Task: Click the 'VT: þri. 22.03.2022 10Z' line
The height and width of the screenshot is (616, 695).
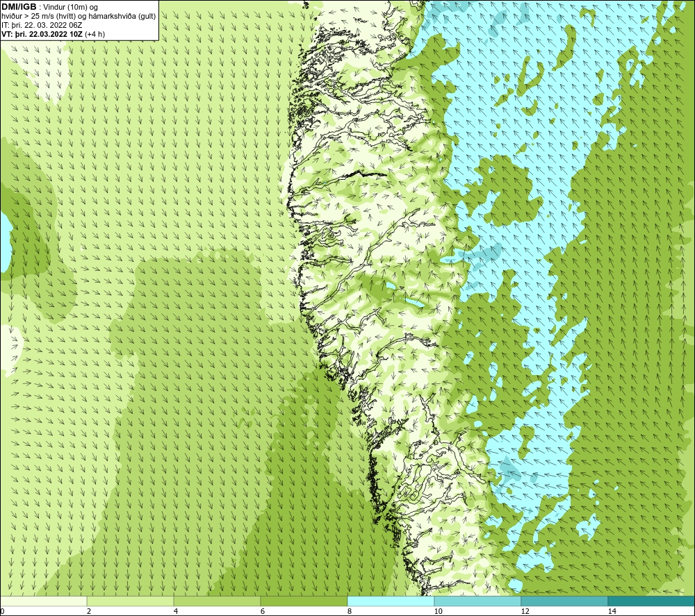Action: (x=54, y=34)
